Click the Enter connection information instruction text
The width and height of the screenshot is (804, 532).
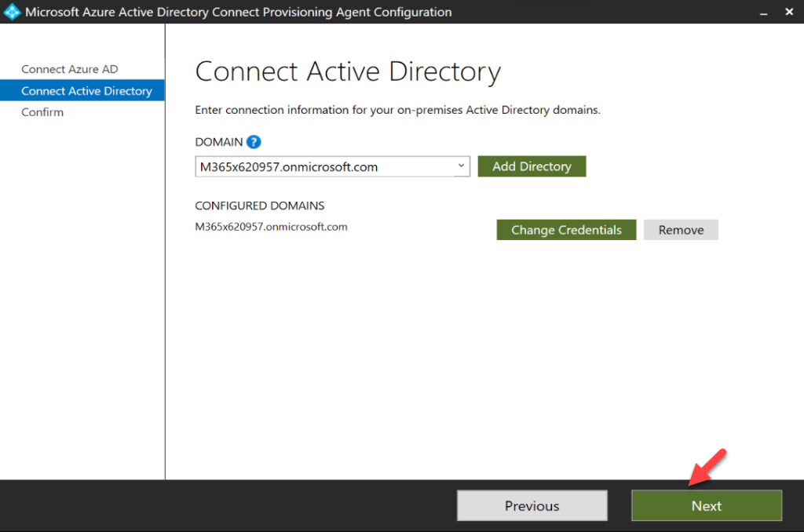coord(397,110)
